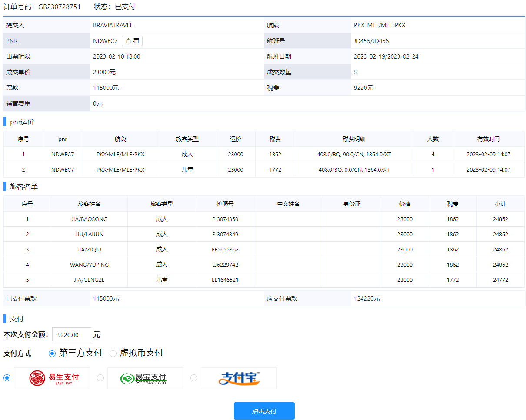Select passenger row WANG/YUPING
Image resolution: width=526 pixels, height=420 pixels.
pyautogui.click(x=89, y=265)
